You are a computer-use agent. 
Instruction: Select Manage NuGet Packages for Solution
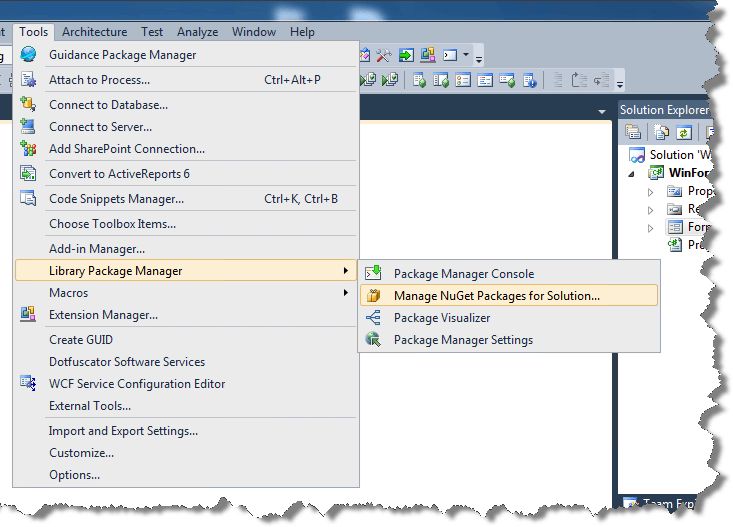[x=509, y=296]
